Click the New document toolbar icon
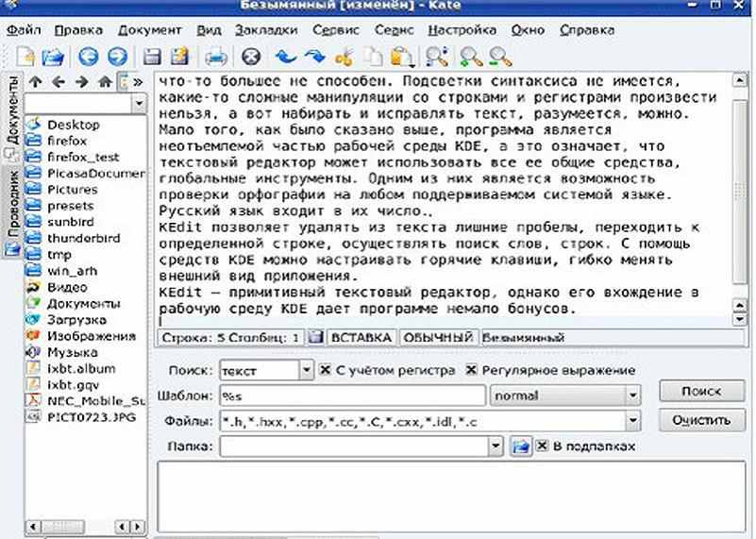The width and height of the screenshot is (756, 539). tap(25, 57)
